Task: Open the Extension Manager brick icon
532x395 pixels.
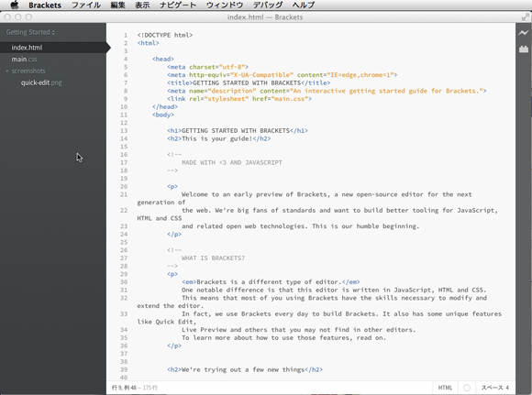Action: (524, 49)
